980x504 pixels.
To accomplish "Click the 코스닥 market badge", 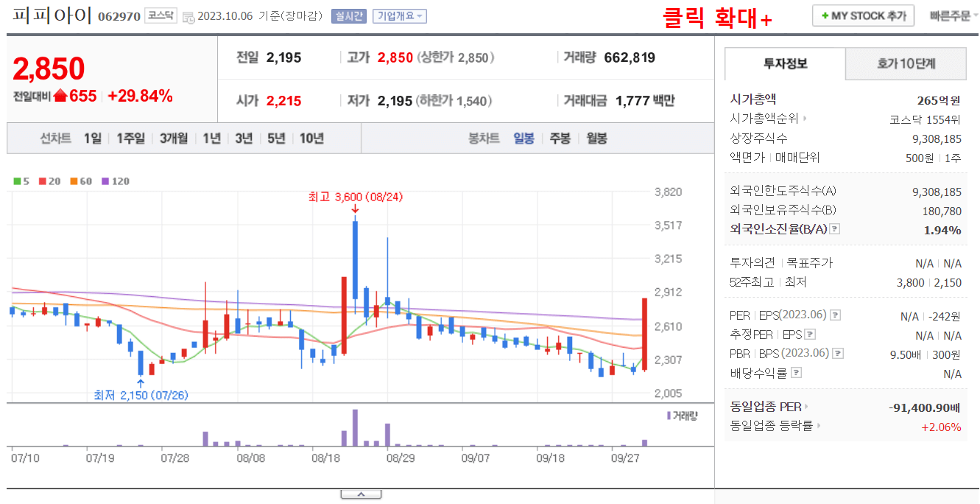I will click(x=161, y=15).
